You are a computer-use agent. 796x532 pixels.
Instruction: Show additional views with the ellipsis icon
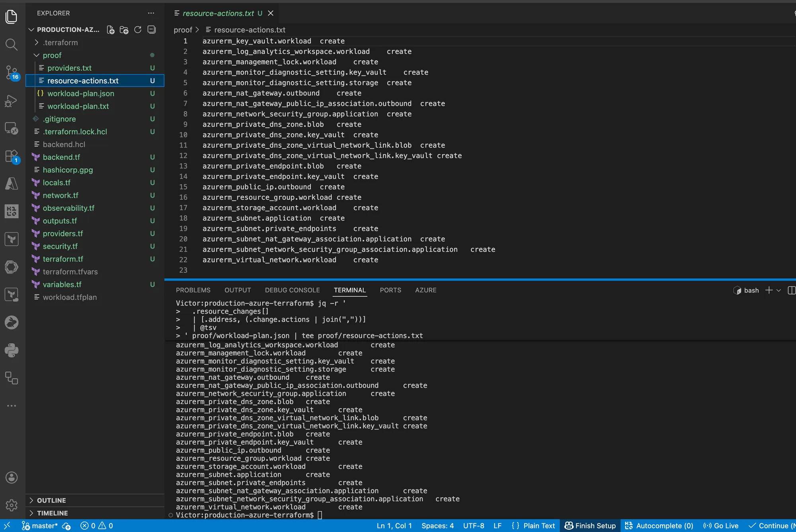tap(12, 405)
